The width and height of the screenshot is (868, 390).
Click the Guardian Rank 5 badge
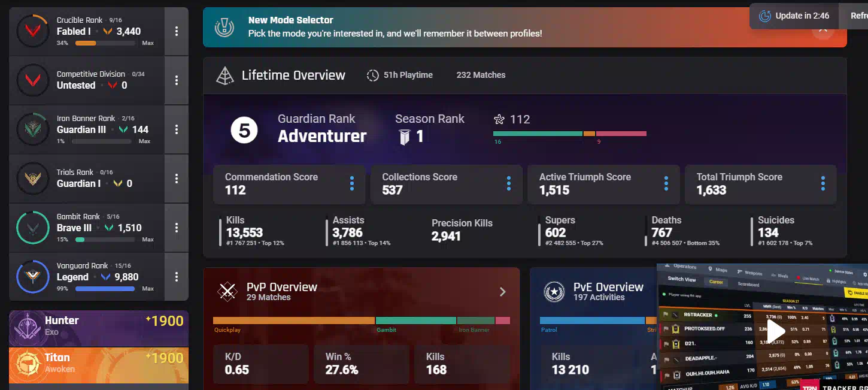244,131
